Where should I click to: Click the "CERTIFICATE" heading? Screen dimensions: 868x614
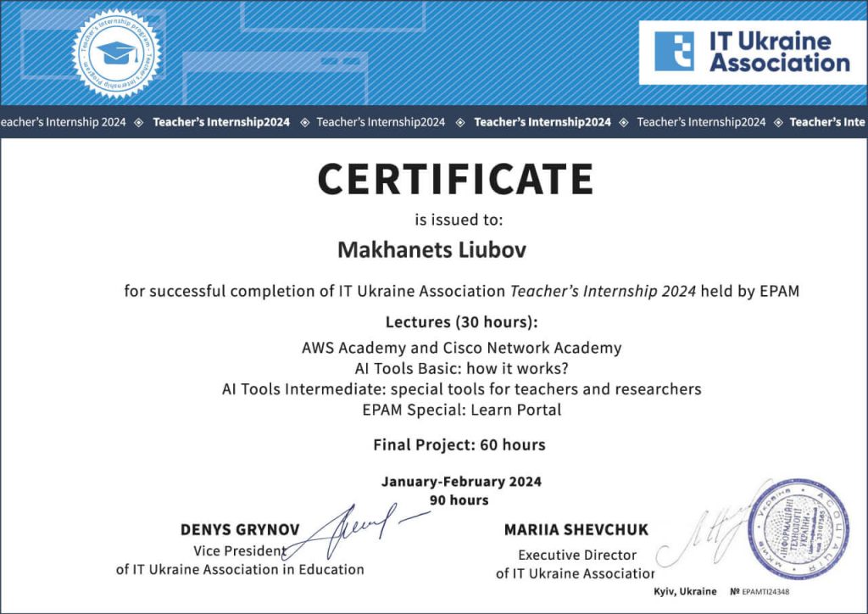point(455,179)
